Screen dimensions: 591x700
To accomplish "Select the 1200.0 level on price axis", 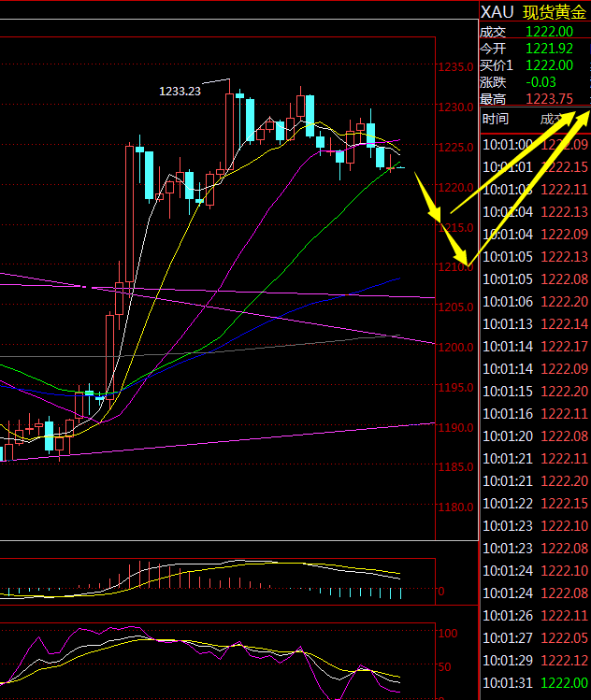I will [454, 348].
